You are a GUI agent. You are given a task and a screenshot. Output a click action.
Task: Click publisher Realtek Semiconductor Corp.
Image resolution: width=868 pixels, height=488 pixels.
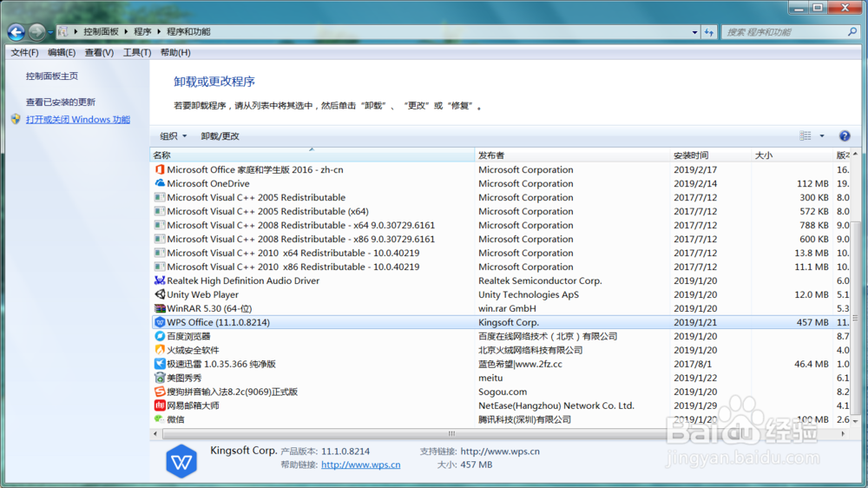click(x=540, y=280)
